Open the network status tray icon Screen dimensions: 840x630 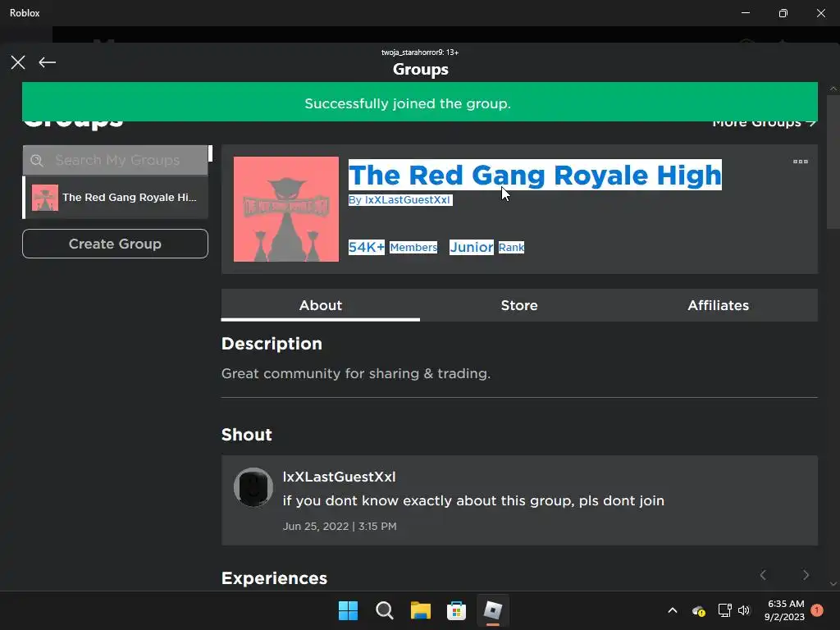(x=725, y=610)
